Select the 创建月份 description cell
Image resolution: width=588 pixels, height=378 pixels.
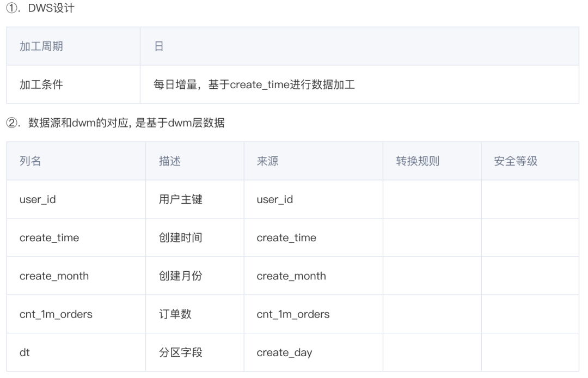(x=181, y=276)
